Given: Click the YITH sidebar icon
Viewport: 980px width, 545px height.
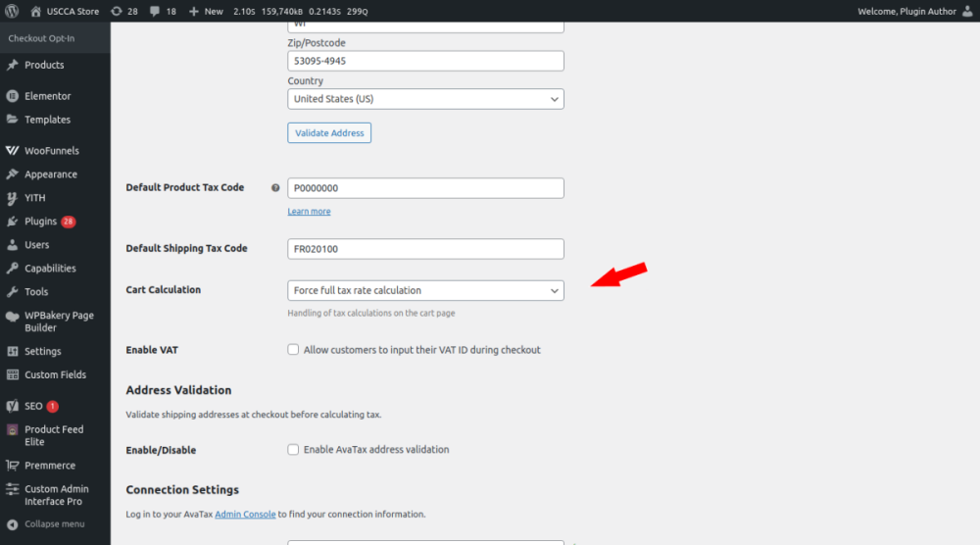Looking at the screenshot, I should pyautogui.click(x=12, y=198).
